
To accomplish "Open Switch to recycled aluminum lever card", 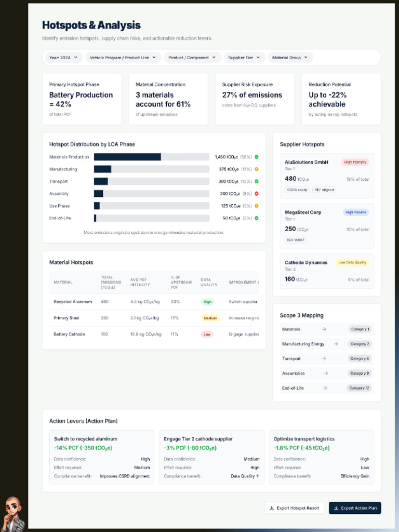I will click(102, 457).
